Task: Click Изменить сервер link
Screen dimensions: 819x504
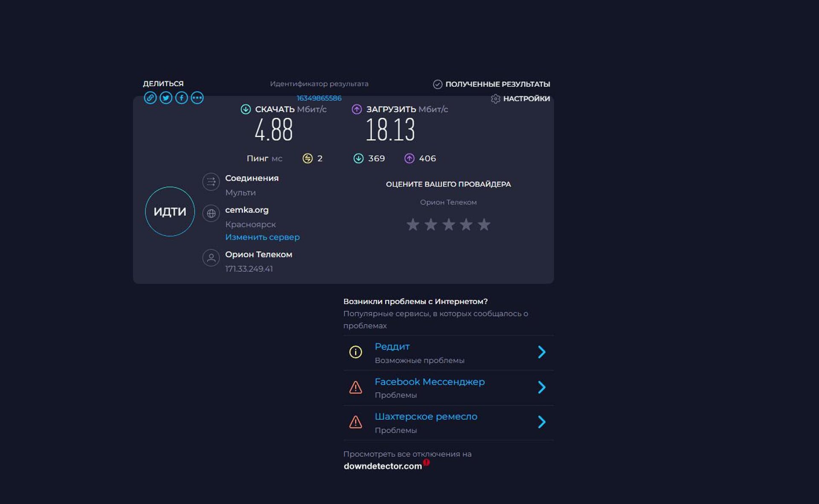Action: pos(262,237)
